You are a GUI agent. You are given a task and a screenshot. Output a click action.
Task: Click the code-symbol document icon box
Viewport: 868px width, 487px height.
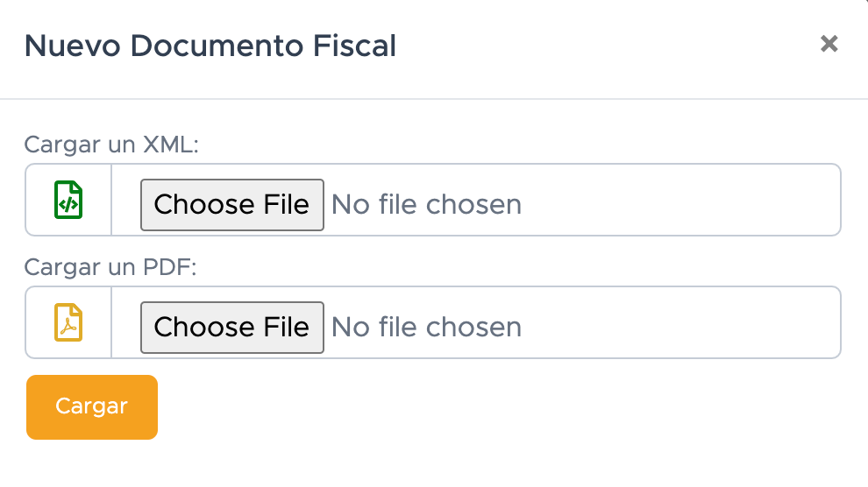(68, 200)
